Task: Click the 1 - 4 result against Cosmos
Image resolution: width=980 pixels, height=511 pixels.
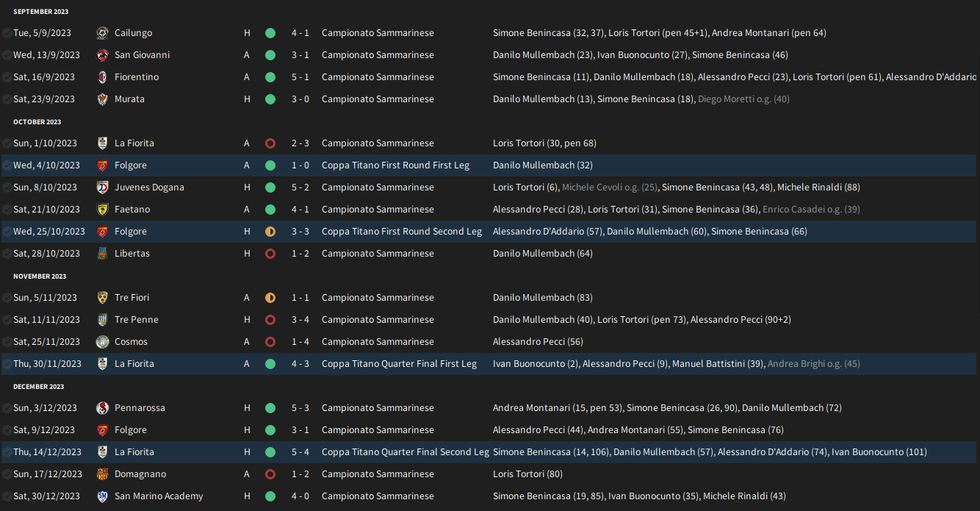Action: tap(300, 342)
